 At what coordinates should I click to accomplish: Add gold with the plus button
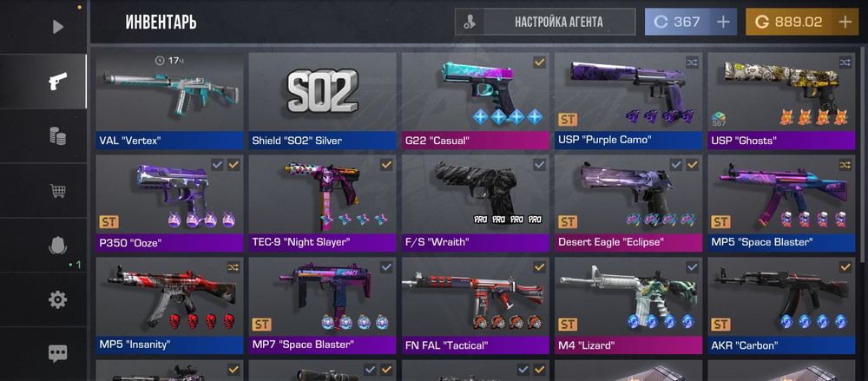(x=845, y=23)
